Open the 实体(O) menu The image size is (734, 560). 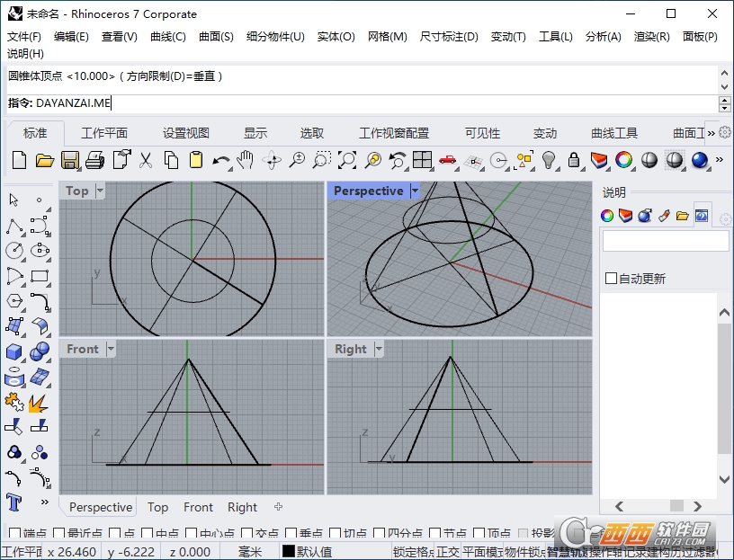[x=336, y=37]
